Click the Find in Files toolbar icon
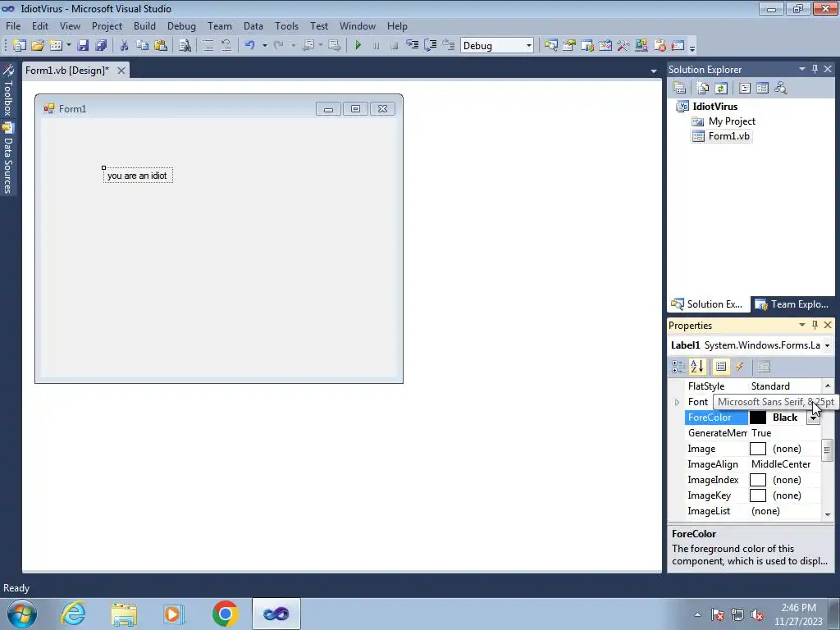This screenshot has width=840, height=630. click(185, 46)
